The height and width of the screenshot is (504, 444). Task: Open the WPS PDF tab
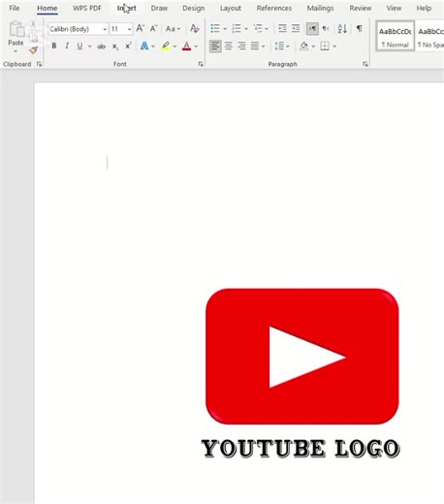coord(87,8)
